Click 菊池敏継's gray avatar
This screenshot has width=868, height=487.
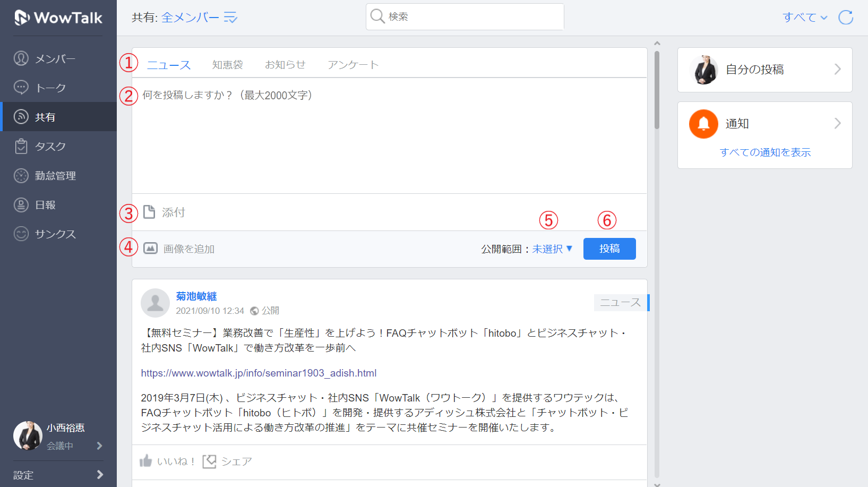coord(155,303)
